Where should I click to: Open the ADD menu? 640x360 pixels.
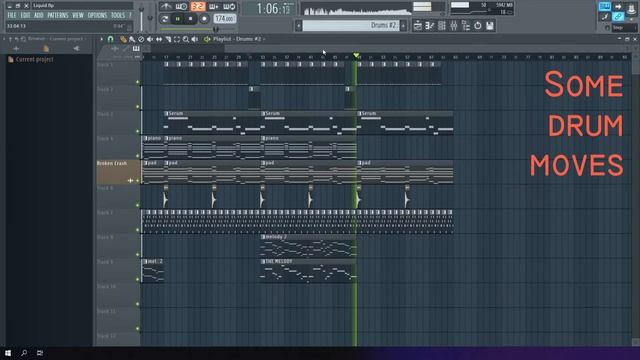click(39, 16)
